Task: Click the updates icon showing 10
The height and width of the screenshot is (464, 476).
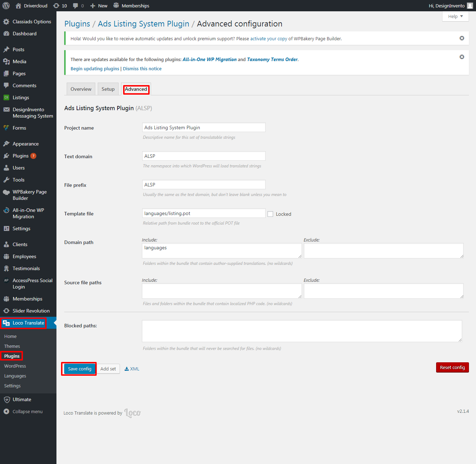Action: (x=56, y=6)
